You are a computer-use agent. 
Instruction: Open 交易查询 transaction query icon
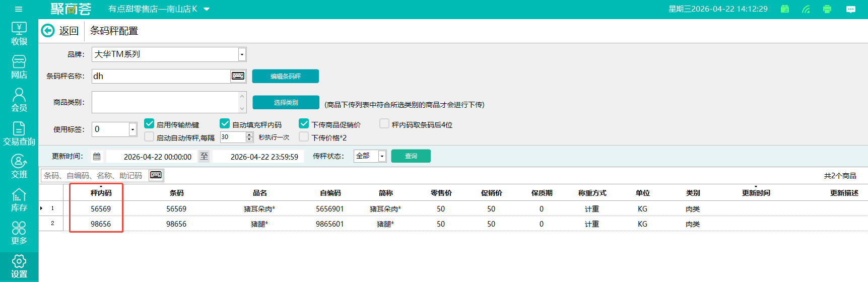coord(19,134)
